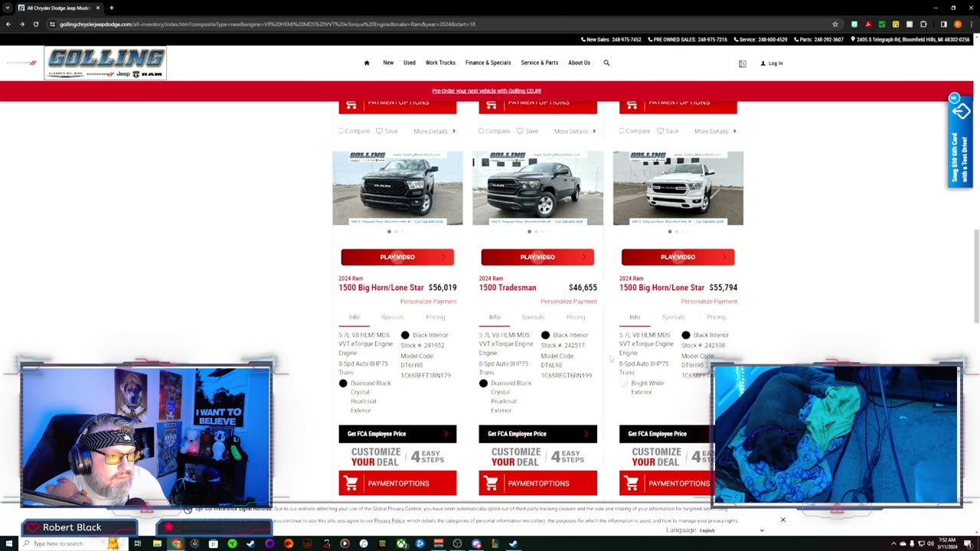Play video for the $56,019 Big Horn
This screenshot has width=980, height=551.
[x=397, y=257]
